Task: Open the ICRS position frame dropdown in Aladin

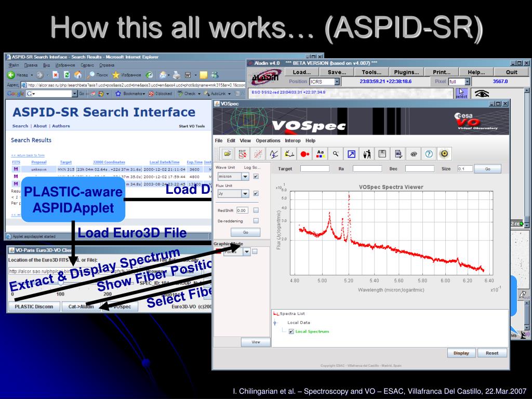Action: click(337, 82)
